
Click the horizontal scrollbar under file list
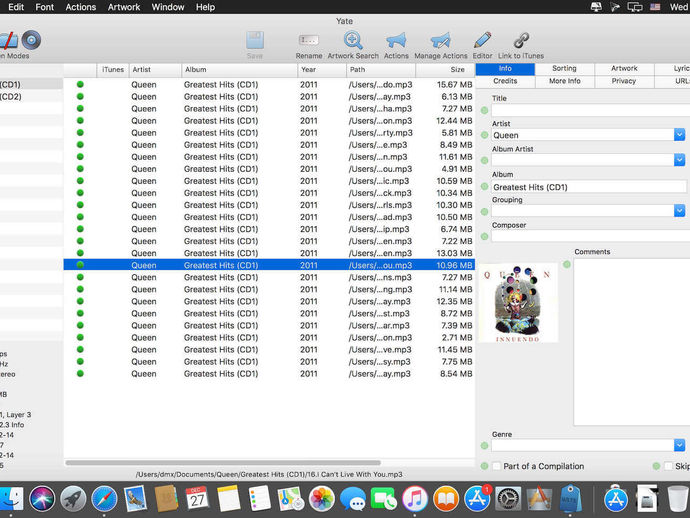(x=223, y=463)
